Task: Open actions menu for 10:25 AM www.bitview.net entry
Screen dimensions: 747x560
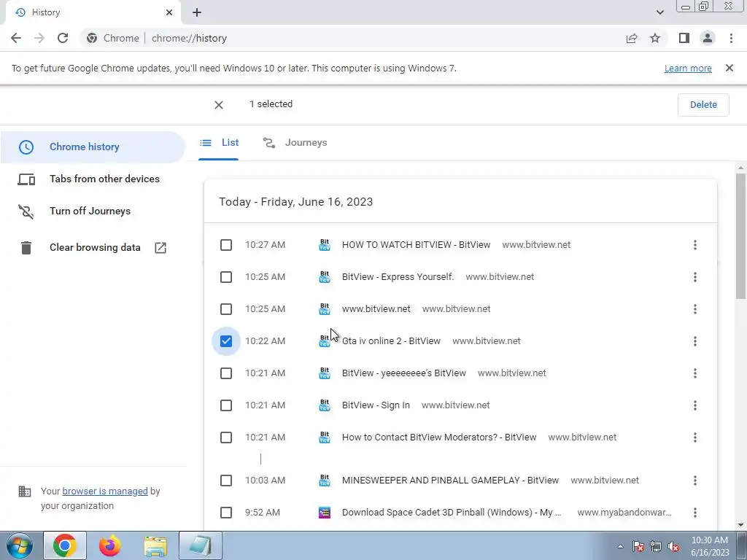Action: click(x=695, y=309)
